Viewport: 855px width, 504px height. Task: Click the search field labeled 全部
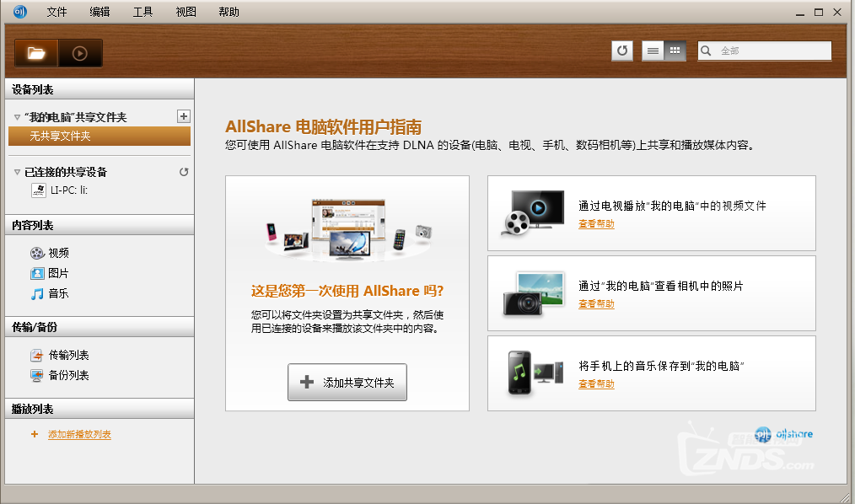click(765, 51)
